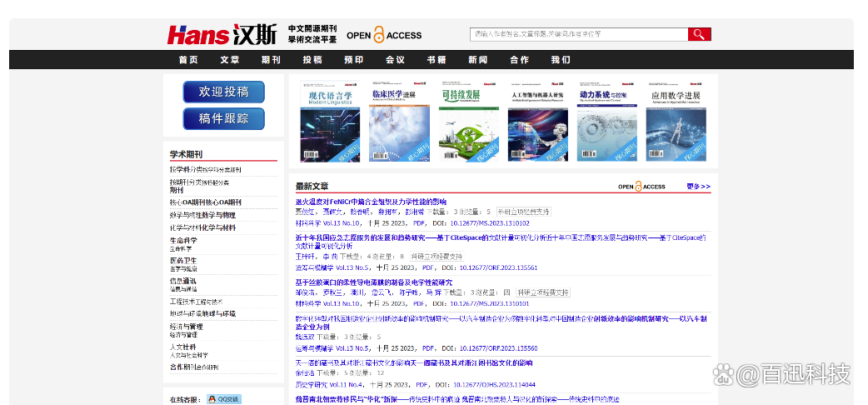
Task: Select 按学科分类 in sidebar
Action: [206, 169]
